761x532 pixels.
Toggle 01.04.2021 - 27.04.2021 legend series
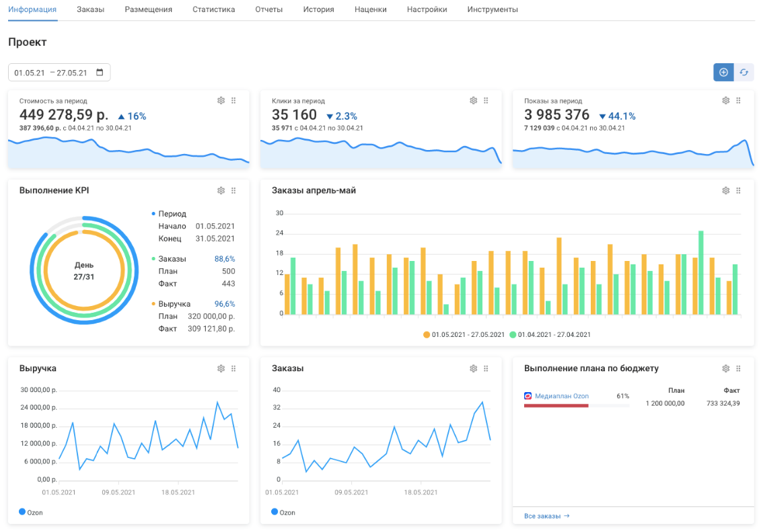click(549, 334)
